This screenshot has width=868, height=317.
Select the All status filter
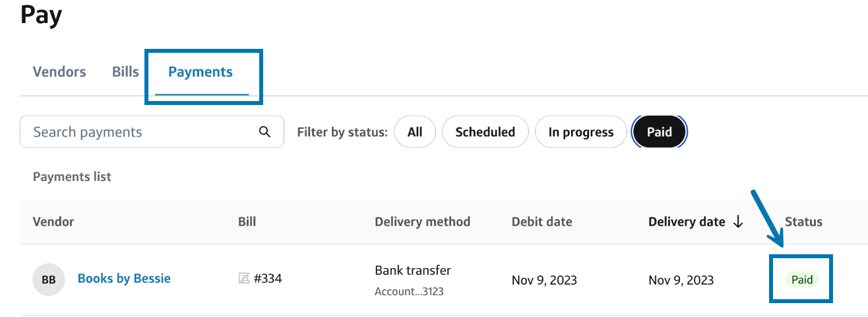(x=415, y=132)
